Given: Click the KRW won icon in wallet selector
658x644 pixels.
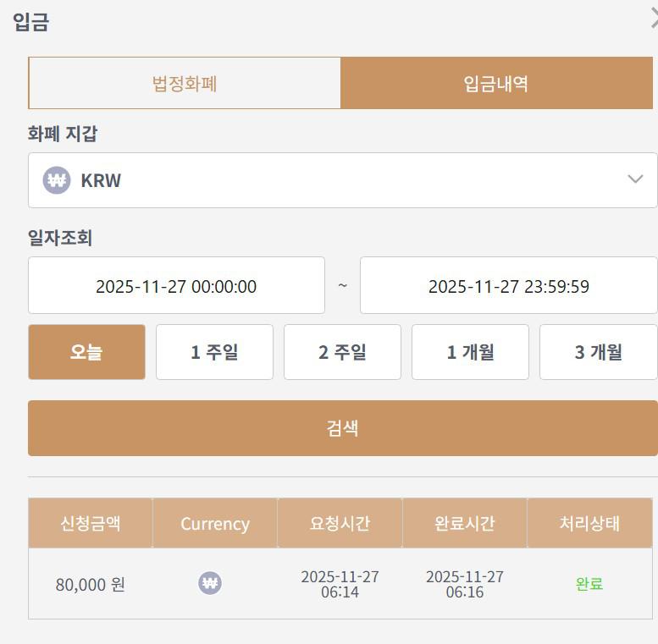Looking at the screenshot, I should 57,180.
